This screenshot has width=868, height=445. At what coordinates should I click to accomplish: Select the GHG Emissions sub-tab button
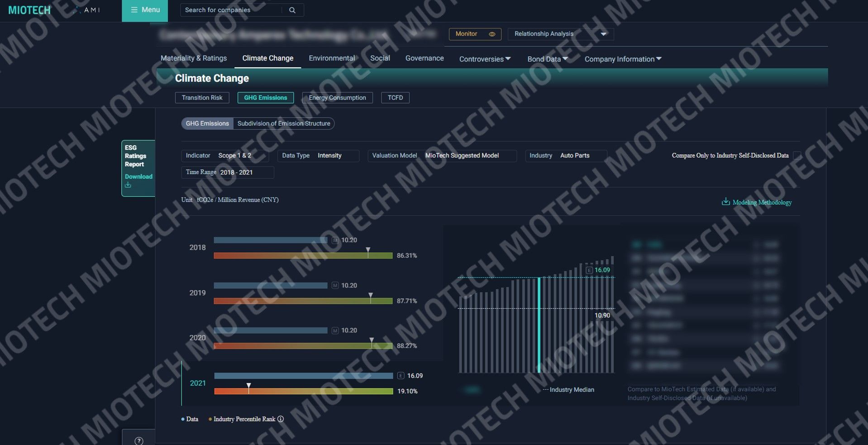click(x=266, y=98)
